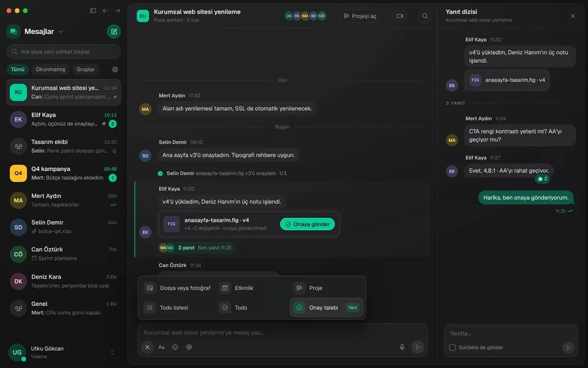The image size is (588, 368).
Task: Click Projeyi aç button
Action: coord(361,16)
